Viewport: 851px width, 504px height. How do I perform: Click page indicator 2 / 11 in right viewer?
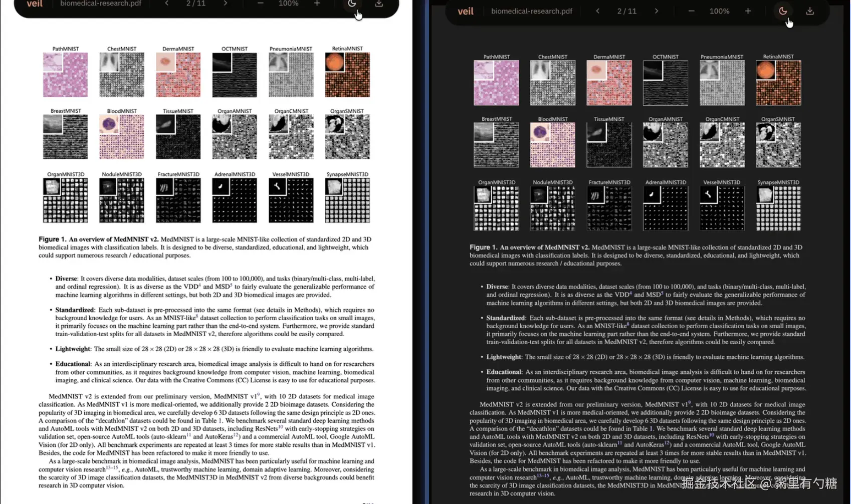pyautogui.click(x=627, y=11)
